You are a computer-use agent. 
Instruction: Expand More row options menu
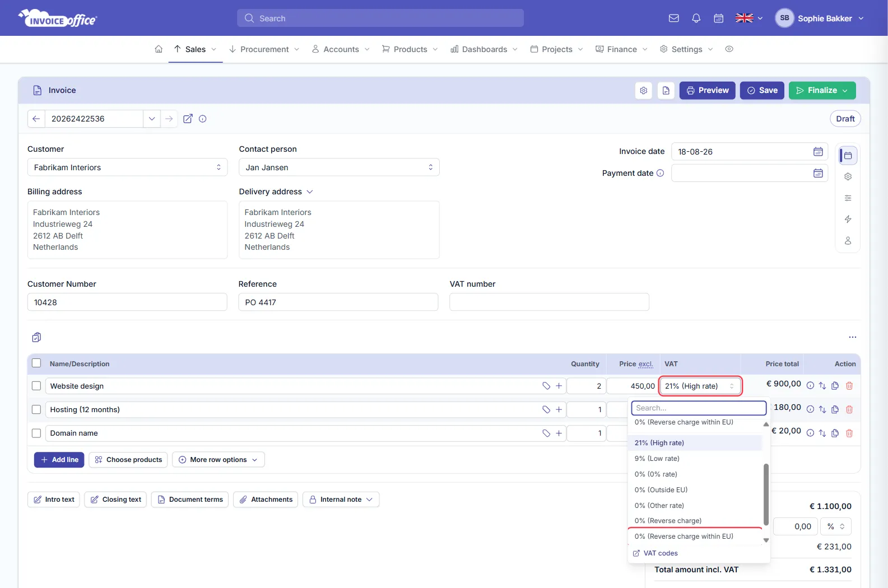click(x=218, y=460)
